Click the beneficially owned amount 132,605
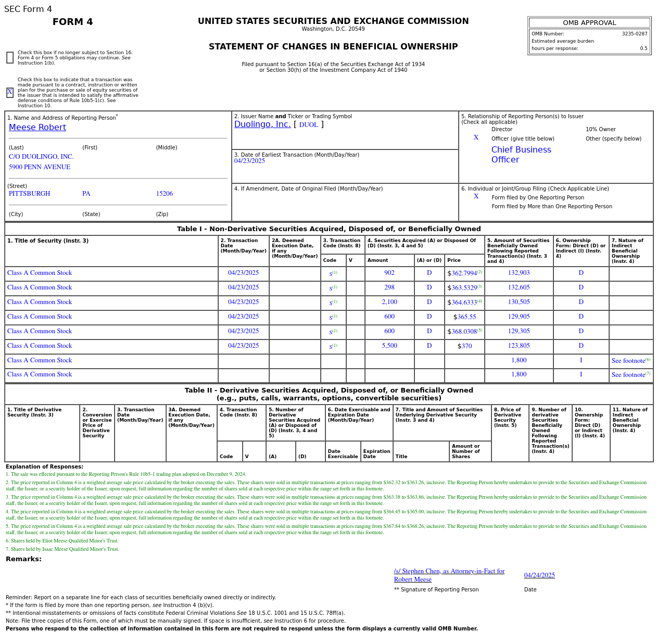This screenshot has width=658, height=644. 519,287
